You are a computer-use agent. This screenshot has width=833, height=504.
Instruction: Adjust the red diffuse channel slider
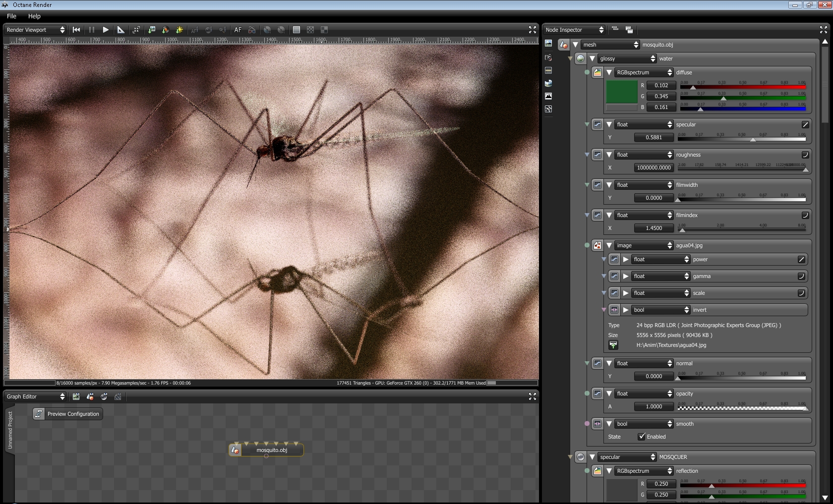pyautogui.click(x=742, y=86)
